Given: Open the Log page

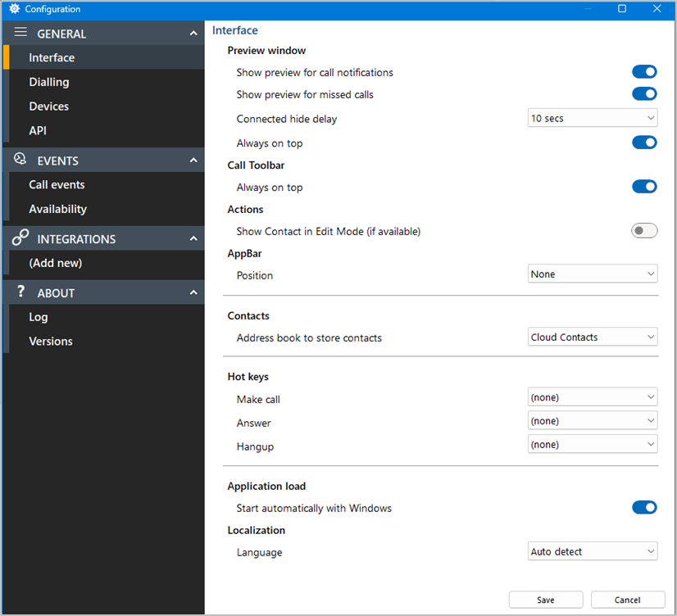Looking at the screenshot, I should [x=103, y=317].
